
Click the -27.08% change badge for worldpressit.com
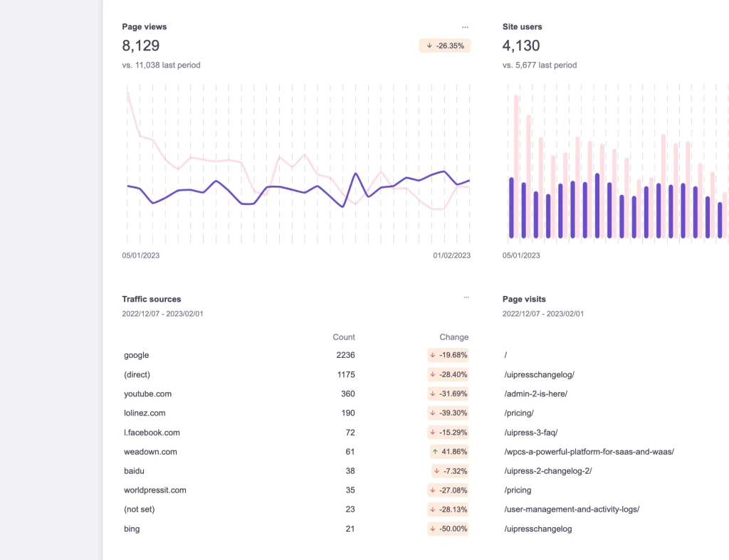tap(449, 490)
